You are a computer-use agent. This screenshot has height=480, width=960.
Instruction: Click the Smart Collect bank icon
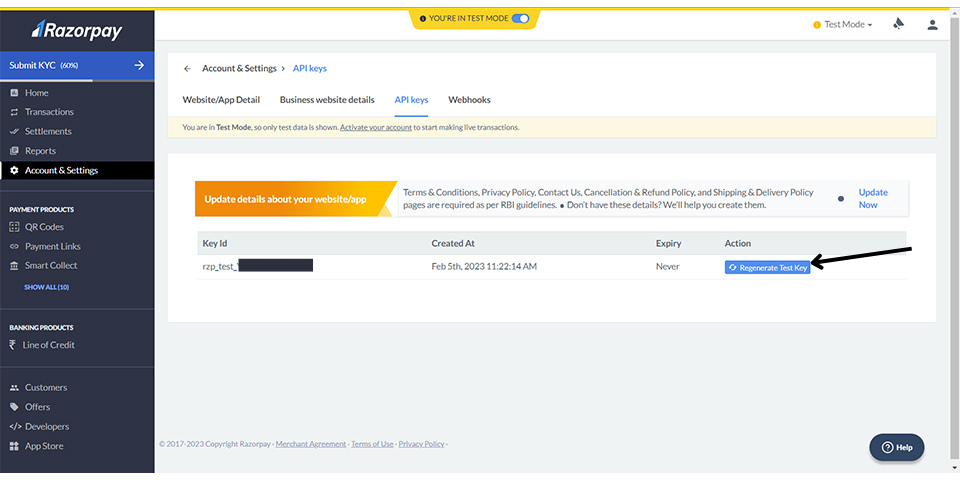pos(14,266)
